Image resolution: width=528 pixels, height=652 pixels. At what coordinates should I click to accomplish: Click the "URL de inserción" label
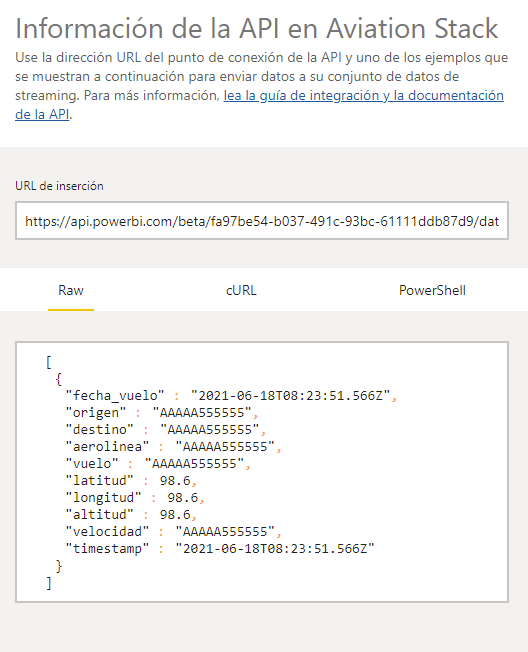tap(59, 186)
